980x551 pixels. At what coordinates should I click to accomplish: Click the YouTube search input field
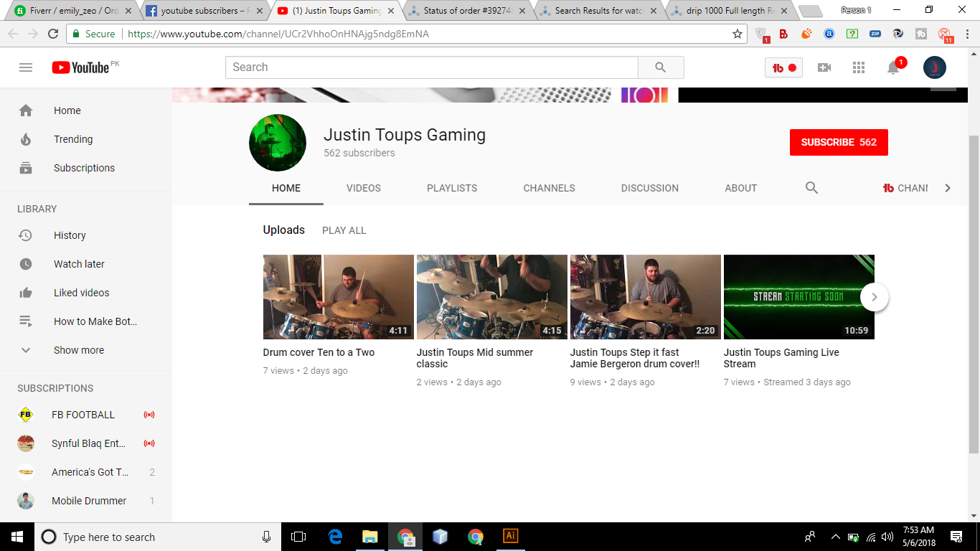430,67
